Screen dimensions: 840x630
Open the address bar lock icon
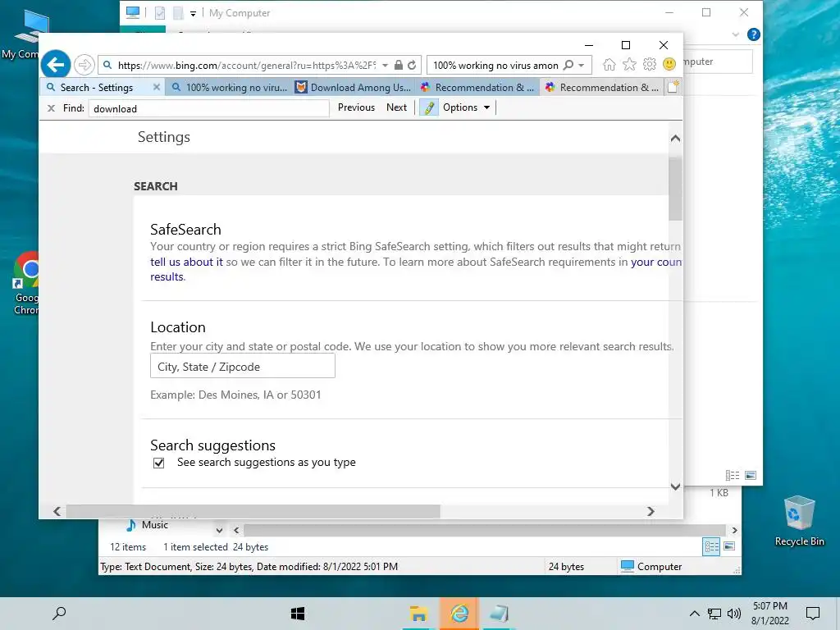click(398, 66)
